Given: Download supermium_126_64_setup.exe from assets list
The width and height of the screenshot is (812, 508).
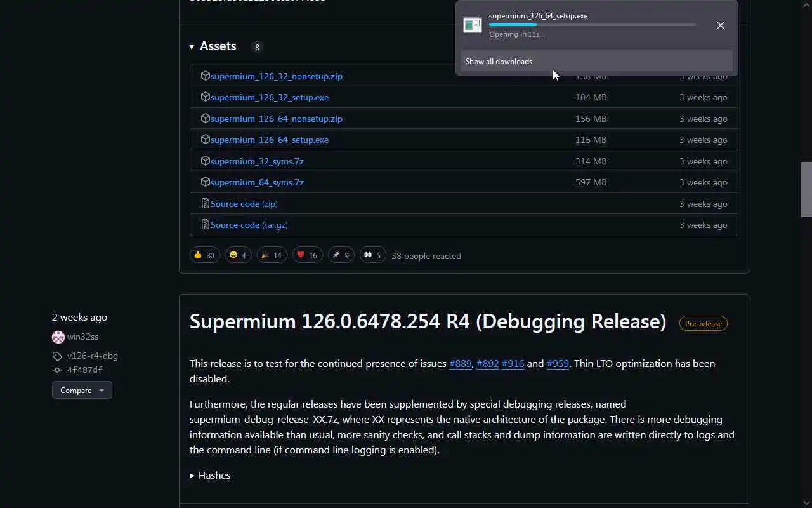Looking at the screenshot, I should [x=270, y=140].
